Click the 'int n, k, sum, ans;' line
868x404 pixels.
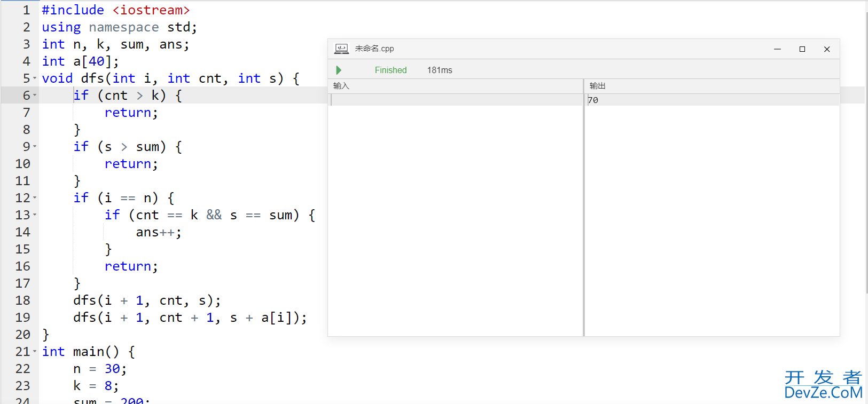(x=115, y=44)
